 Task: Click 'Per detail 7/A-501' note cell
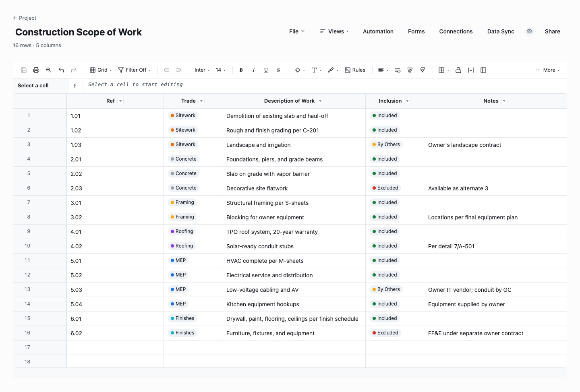(495, 246)
